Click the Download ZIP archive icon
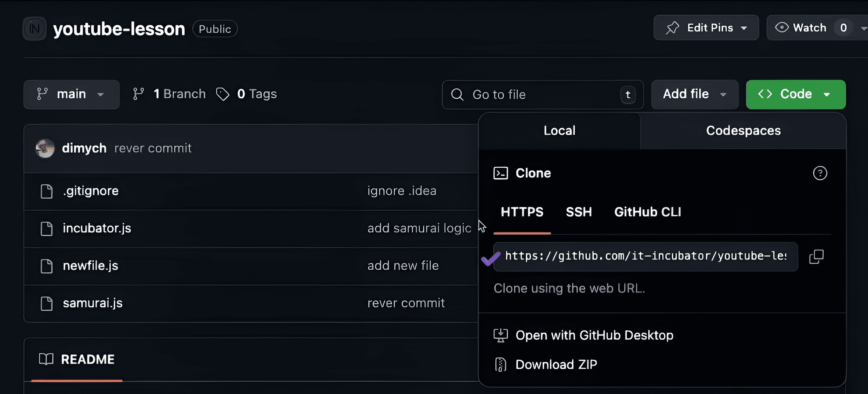The width and height of the screenshot is (868, 394). 500,365
